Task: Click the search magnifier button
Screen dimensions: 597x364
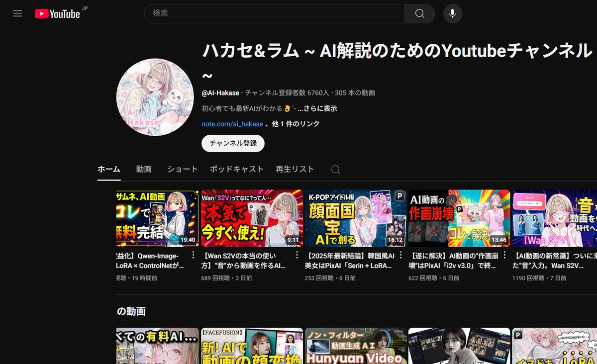Action: pos(419,13)
